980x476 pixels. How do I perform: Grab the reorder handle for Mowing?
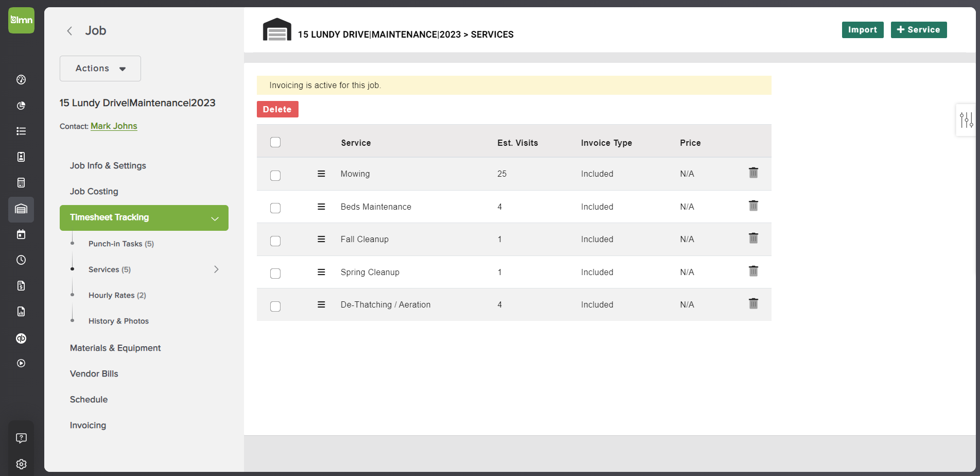[x=321, y=174]
